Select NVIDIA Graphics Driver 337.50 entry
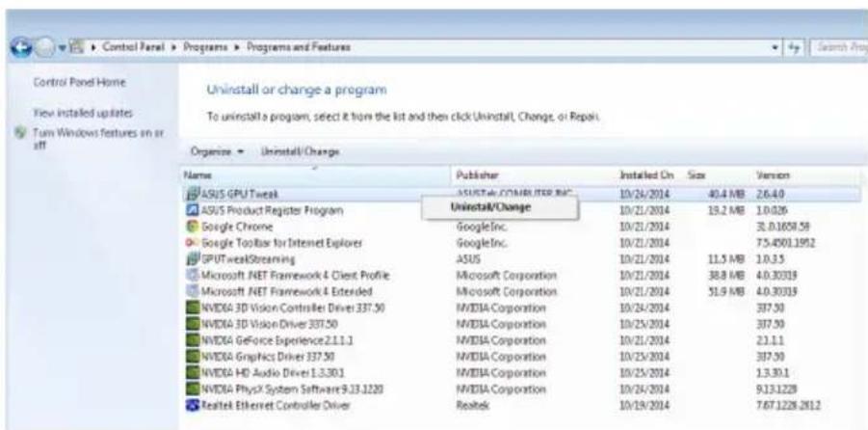The height and width of the screenshot is (430, 868). tap(268, 357)
